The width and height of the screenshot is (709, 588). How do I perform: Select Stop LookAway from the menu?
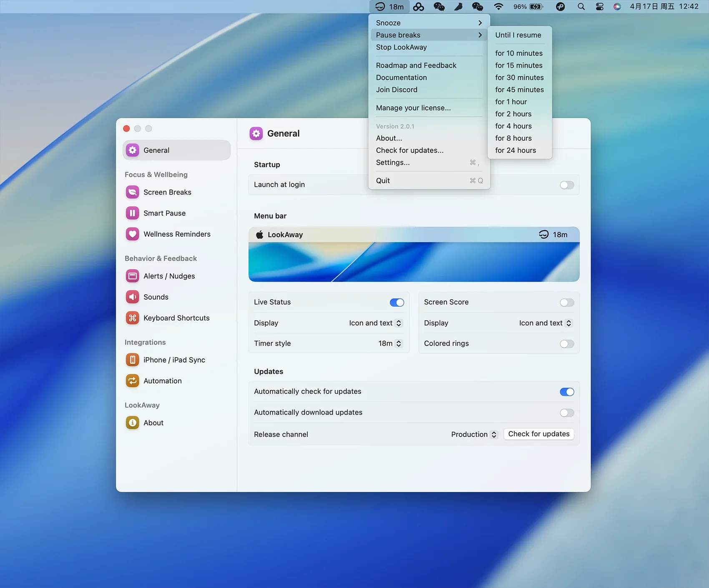pyautogui.click(x=401, y=47)
